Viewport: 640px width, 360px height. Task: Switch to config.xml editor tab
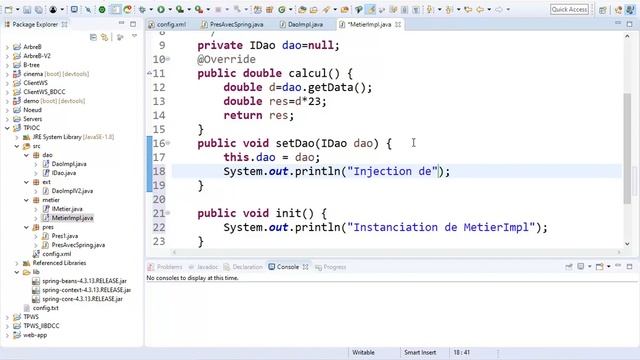[167, 24]
